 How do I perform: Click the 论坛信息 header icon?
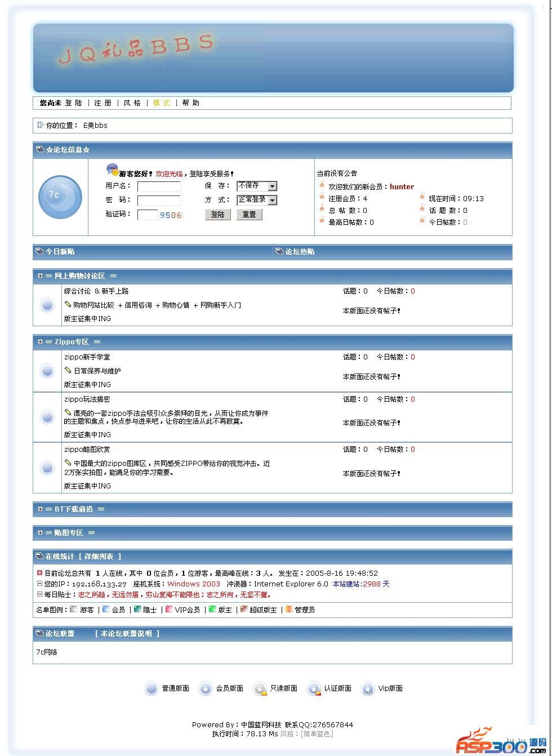click(39, 149)
